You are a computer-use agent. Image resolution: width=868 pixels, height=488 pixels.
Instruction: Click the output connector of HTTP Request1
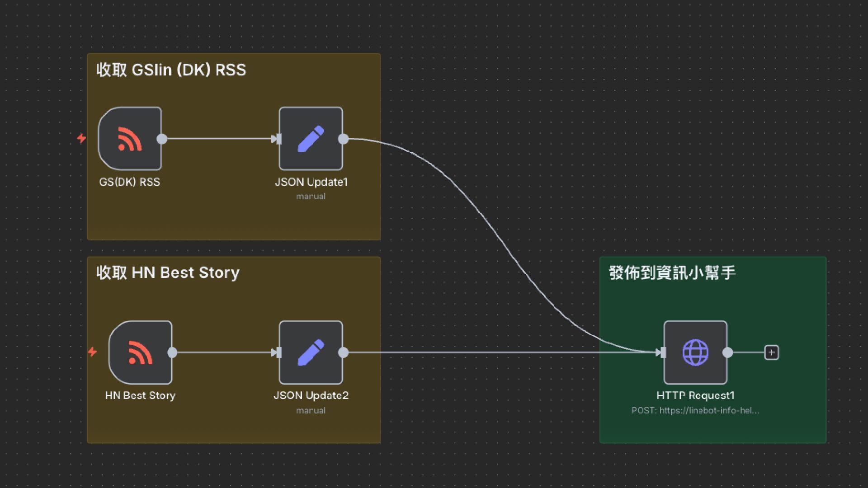728,352
